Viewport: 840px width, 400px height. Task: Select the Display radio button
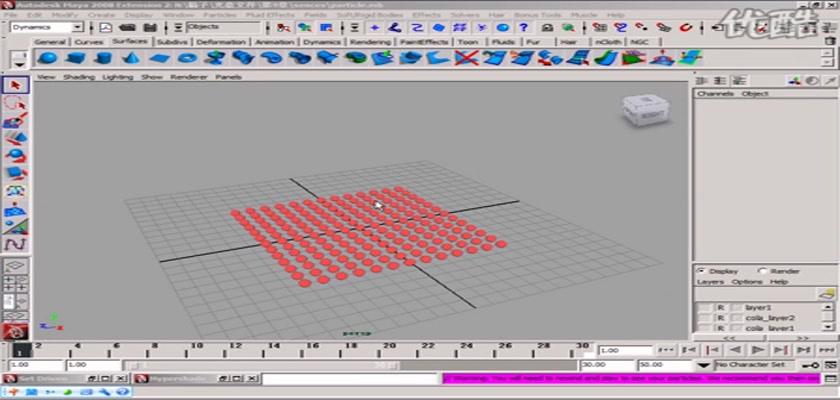(x=700, y=271)
